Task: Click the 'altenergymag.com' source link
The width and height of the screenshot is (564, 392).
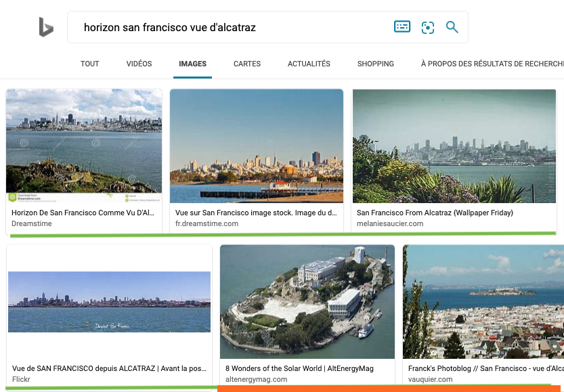Action: click(256, 379)
